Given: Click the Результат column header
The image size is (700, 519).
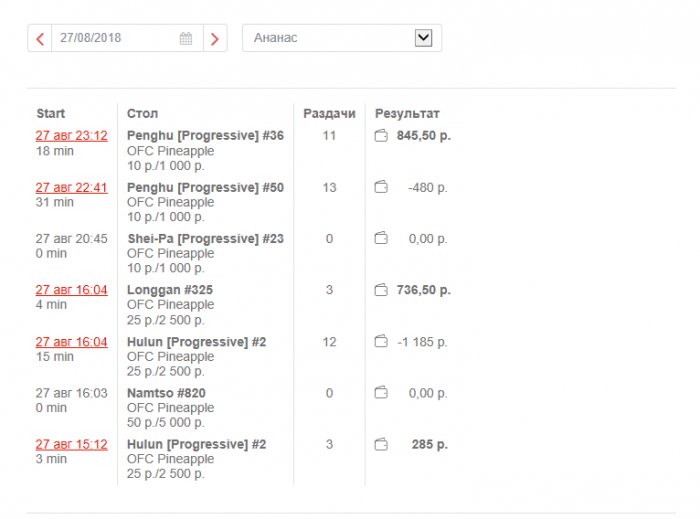Looking at the screenshot, I should pos(407,114).
